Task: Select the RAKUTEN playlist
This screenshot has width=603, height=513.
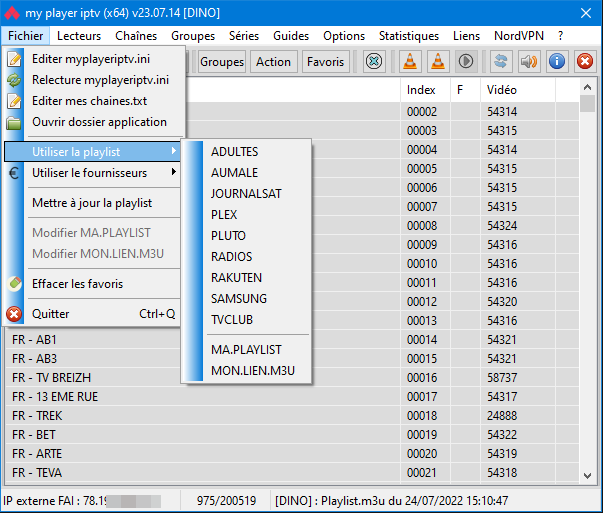Action: [246, 278]
